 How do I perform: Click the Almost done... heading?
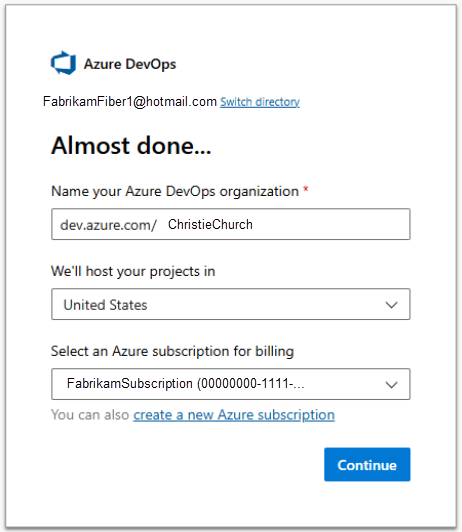point(131,146)
